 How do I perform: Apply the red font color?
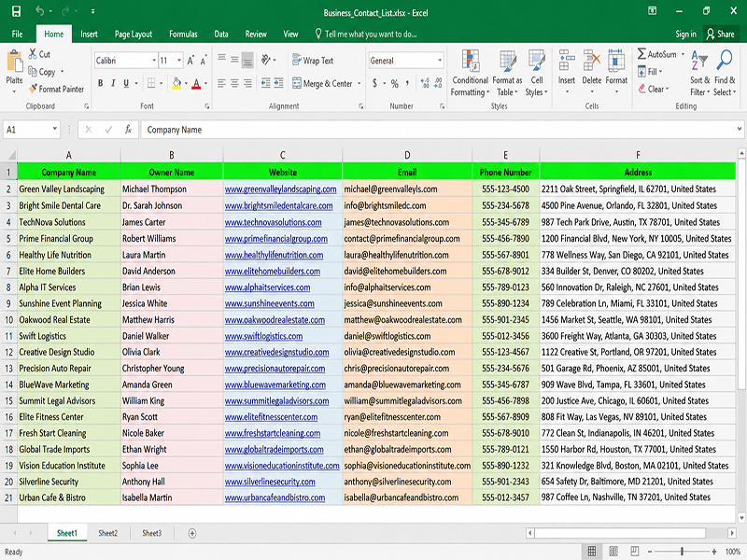click(x=196, y=83)
